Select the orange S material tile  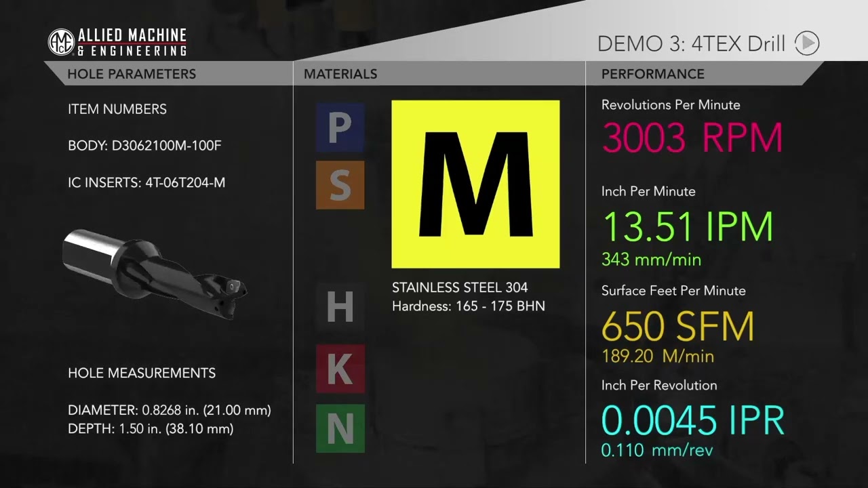(x=340, y=185)
